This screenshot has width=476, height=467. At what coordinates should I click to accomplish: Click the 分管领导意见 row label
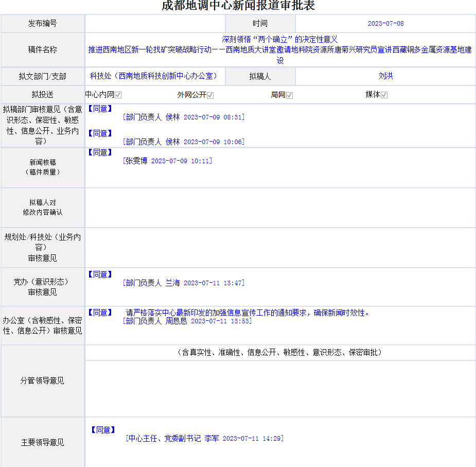coord(43,380)
